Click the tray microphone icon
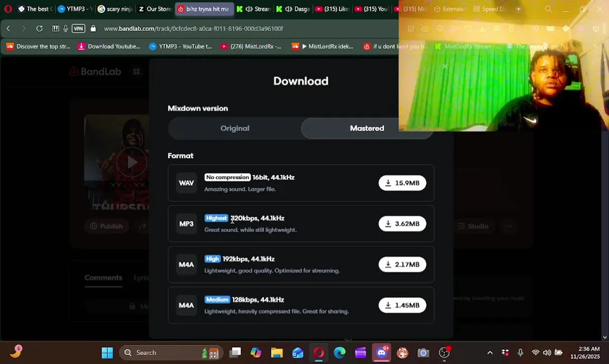 [520, 353]
